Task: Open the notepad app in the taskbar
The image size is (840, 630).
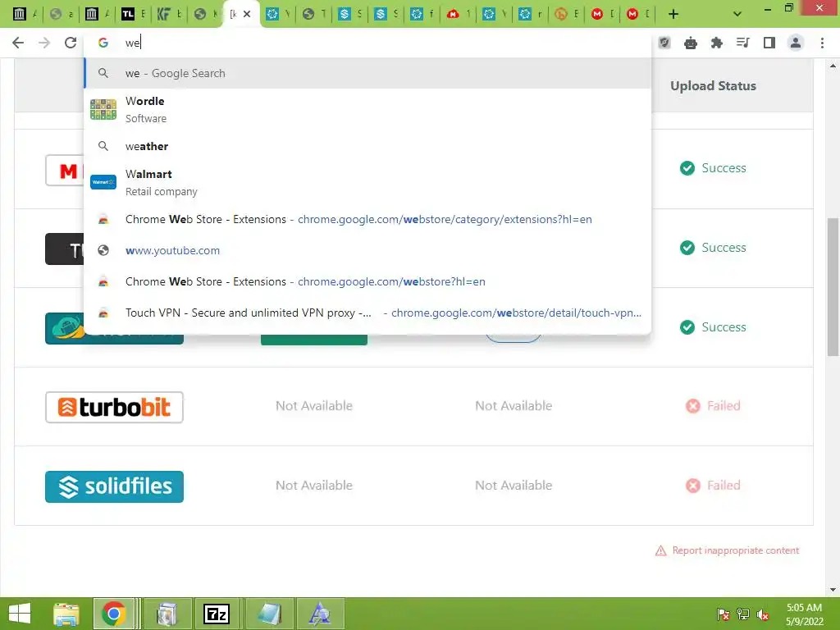Action: pyautogui.click(x=269, y=614)
